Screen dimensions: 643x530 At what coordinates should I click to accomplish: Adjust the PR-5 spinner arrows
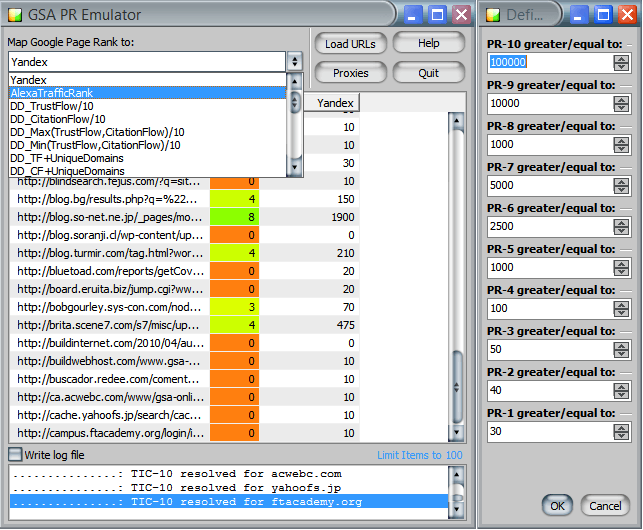(621, 267)
